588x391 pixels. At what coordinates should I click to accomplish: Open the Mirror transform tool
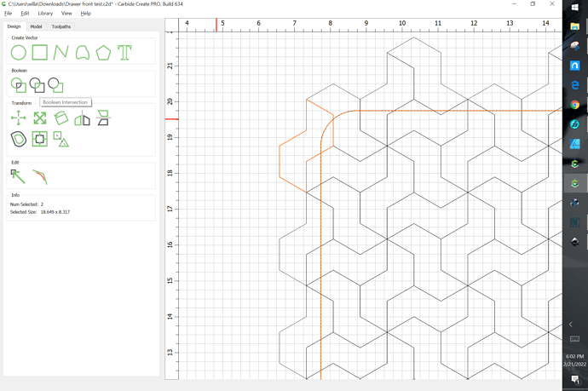tap(82, 118)
